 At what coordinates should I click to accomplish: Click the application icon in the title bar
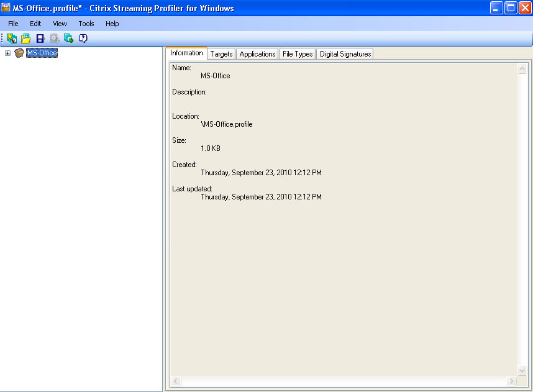pyautogui.click(x=6, y=7)
